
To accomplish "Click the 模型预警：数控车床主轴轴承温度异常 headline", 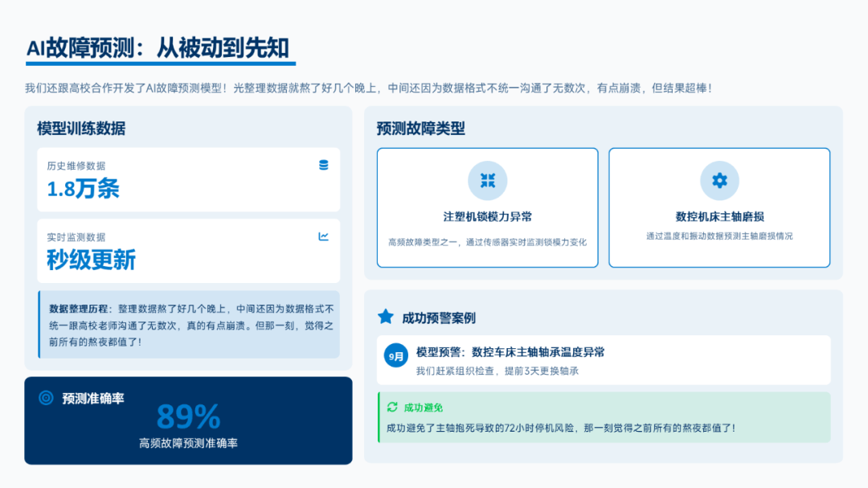I will 510,352.
